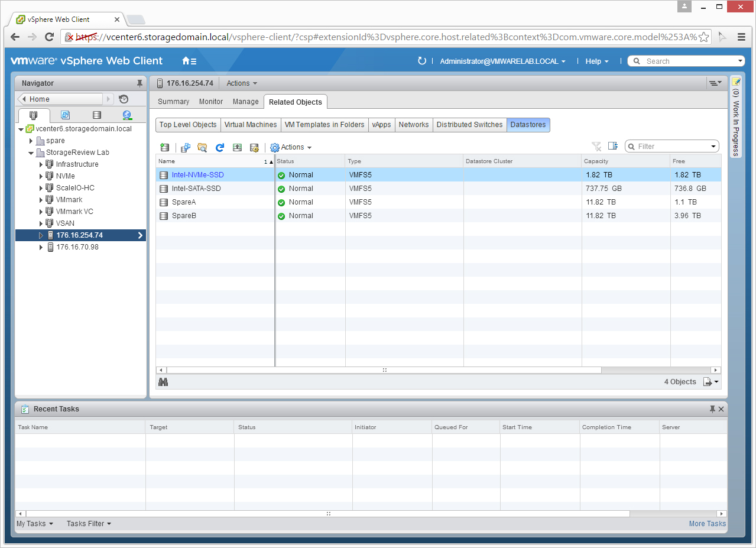Open the Hosts and Clusters navigator tab
Viewport: 756px width, 548px height.
pyautogui.click(x=34, y=115)
